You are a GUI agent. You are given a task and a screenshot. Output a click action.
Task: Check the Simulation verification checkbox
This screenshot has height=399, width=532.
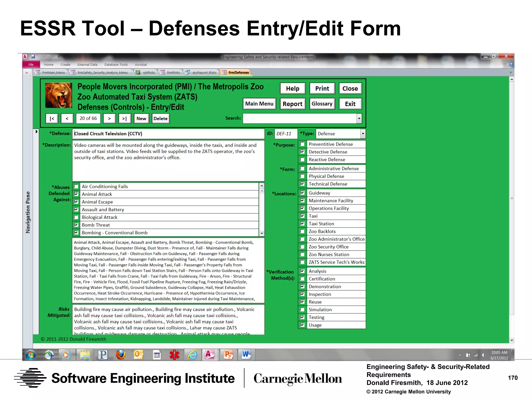302,310
